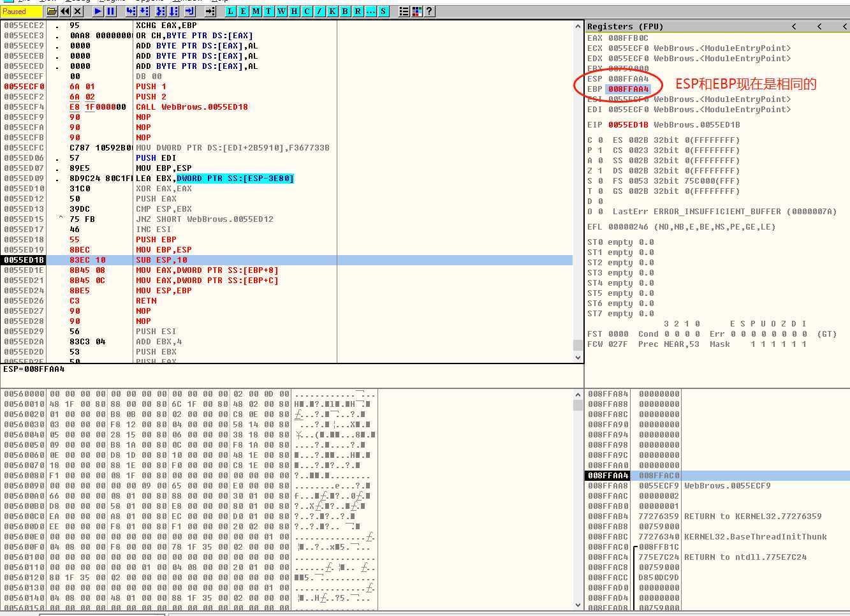Image resolution: width=850 pixels, height=616 pixels.
Task: Select the RETN instruction at 0055ED26
Action: pos(287,301)
